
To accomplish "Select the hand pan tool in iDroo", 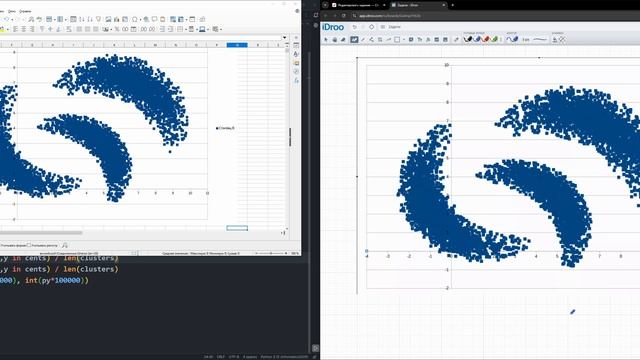I will (335, 40).
